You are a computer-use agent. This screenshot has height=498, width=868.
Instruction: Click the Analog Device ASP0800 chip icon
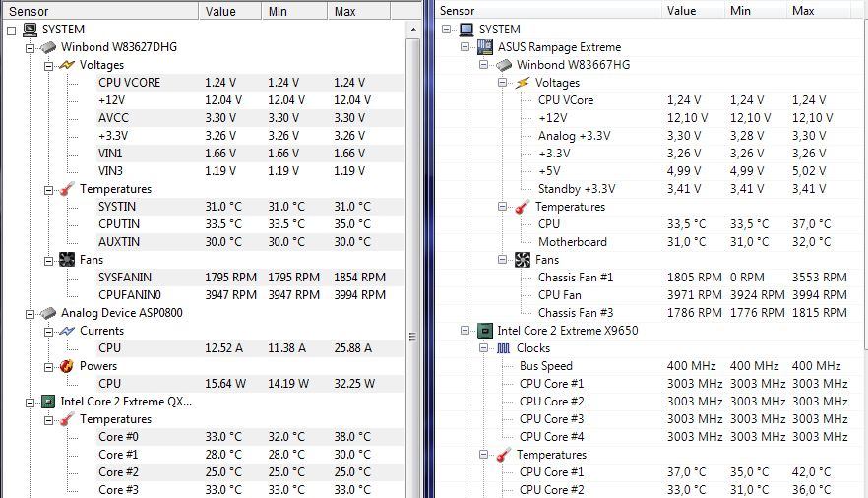(48, 313)
